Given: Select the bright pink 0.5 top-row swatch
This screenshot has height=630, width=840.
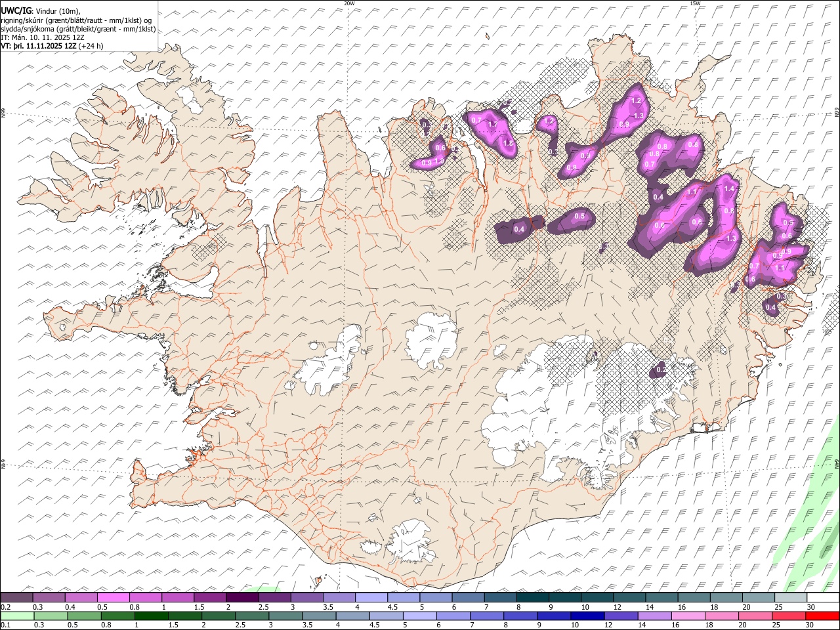Looking at the screenshot, I should coord(114,598).
